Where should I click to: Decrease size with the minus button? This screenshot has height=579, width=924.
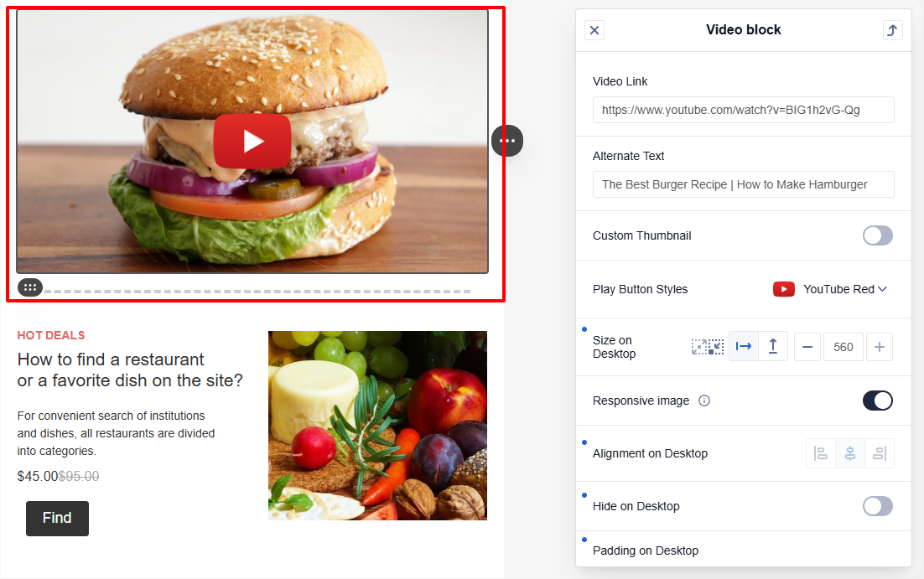point(807,347)
